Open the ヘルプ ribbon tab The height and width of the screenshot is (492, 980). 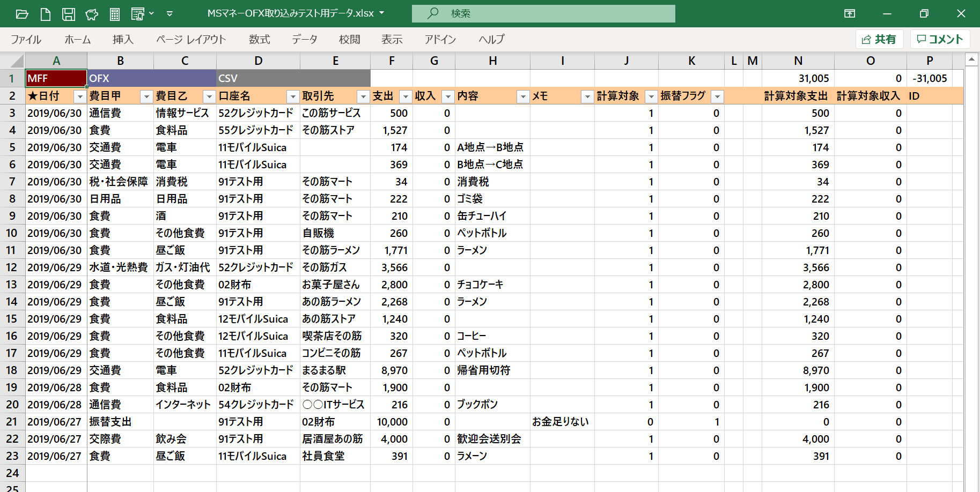[x=492, y=39]
